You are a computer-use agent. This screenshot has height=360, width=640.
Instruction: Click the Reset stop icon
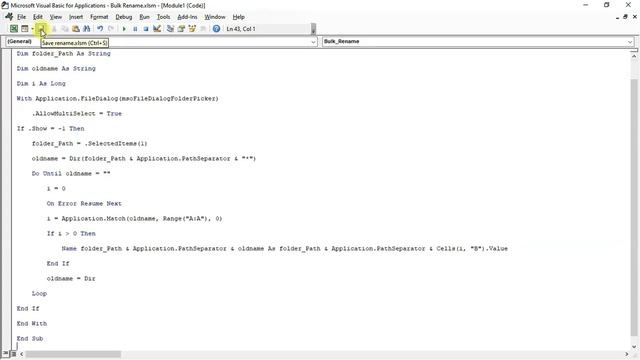pos(146,29)
